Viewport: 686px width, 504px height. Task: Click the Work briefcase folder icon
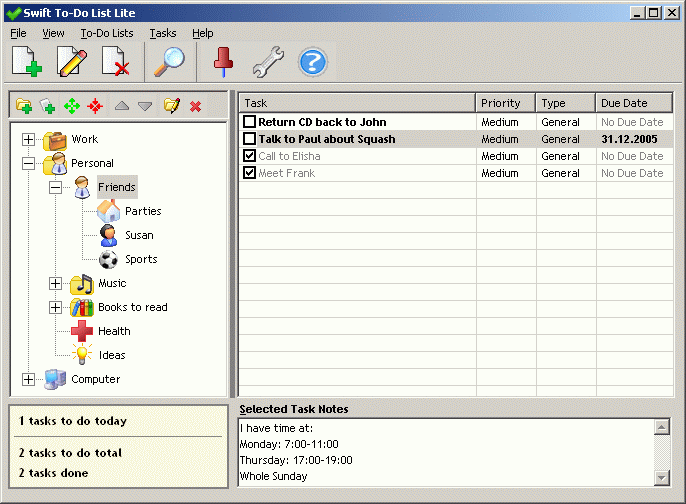pyautogui.click(x=55, y=140)
